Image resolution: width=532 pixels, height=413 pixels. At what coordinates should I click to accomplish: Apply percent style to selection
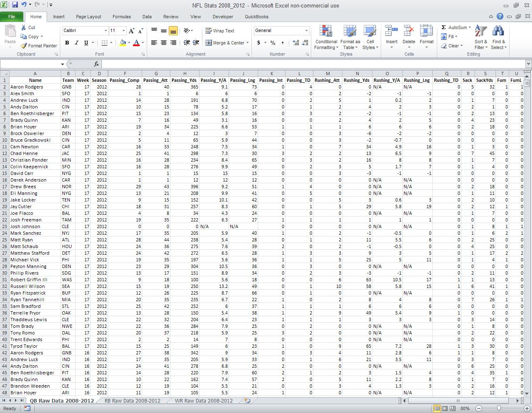pyautogui.click(x=273, y=43)
